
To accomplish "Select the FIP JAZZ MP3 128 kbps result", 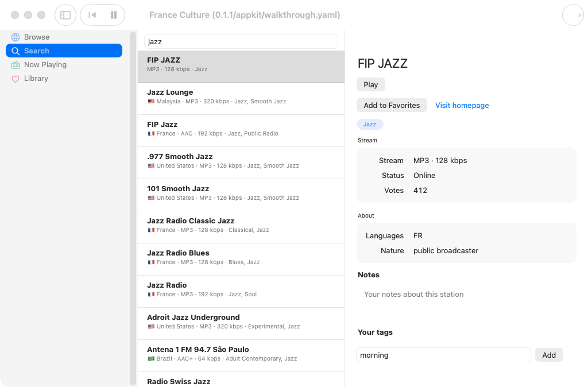I will coord(241,67).
